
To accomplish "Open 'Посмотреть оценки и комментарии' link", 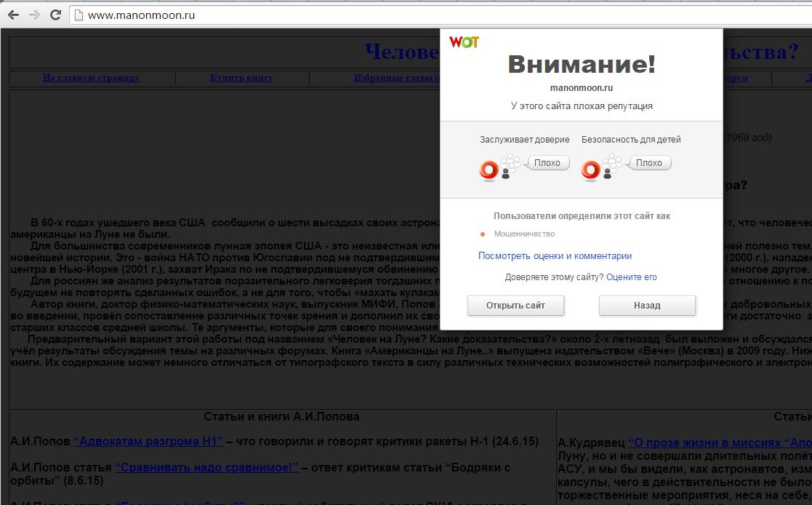I will point(555,255).
